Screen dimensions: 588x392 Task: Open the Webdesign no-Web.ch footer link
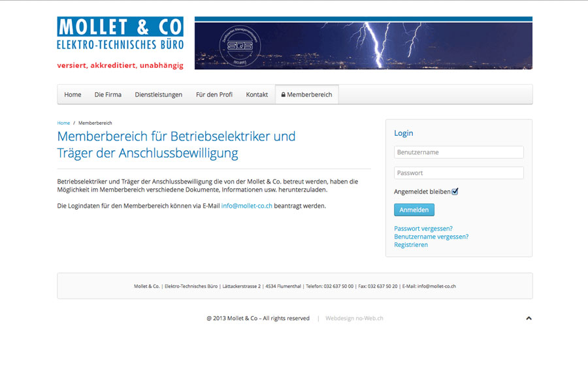(354, 319)
